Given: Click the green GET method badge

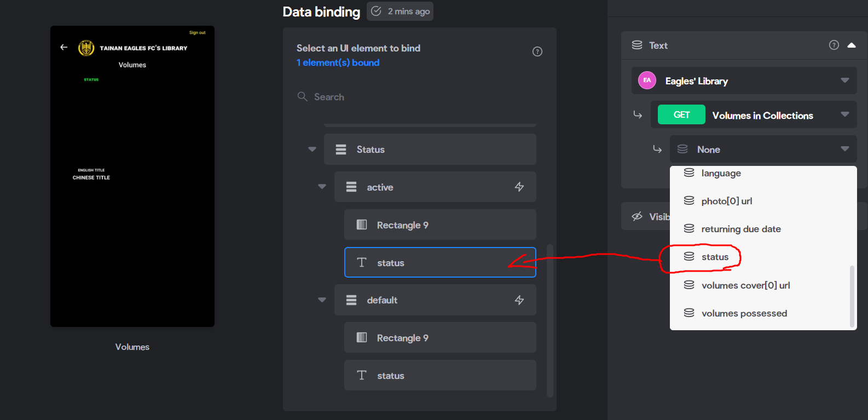Looking at the screenshot, I should click(681, 114).
